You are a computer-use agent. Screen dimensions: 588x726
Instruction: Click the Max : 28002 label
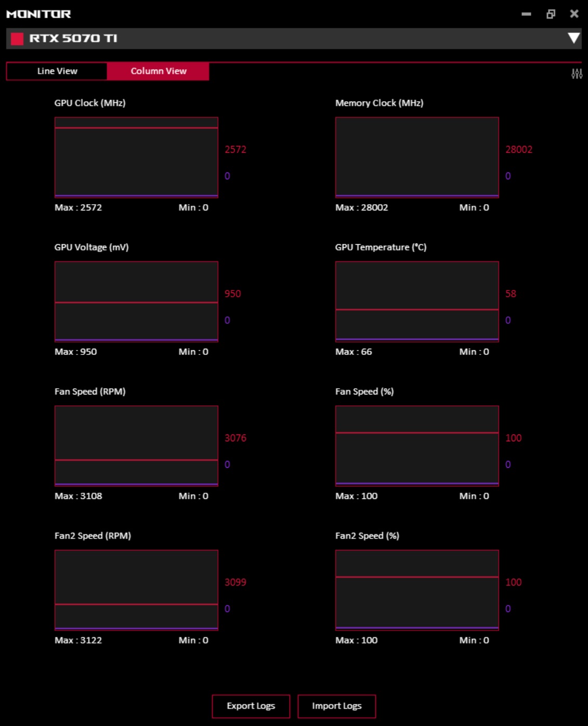coord(361,207)
